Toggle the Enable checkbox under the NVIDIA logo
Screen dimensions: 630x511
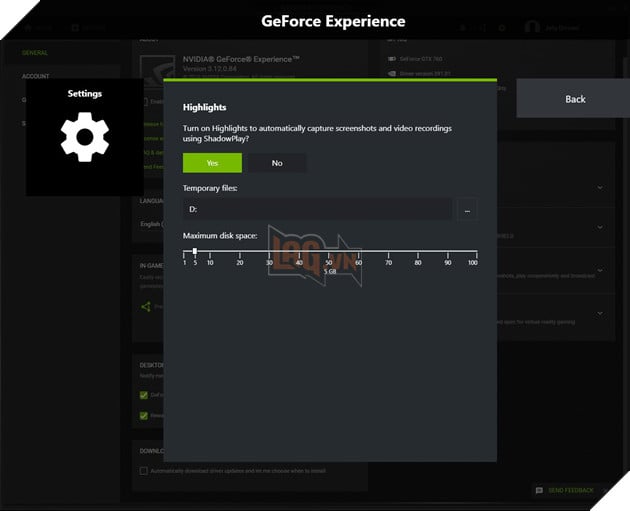[145, 102]
